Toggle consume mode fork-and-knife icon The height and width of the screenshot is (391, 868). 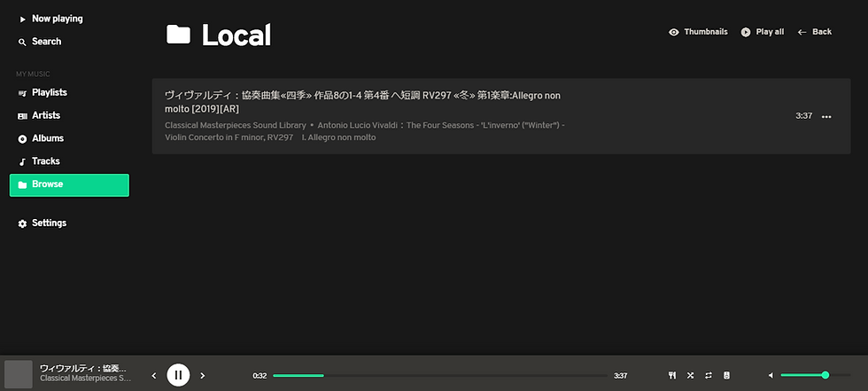coord(672,376)
